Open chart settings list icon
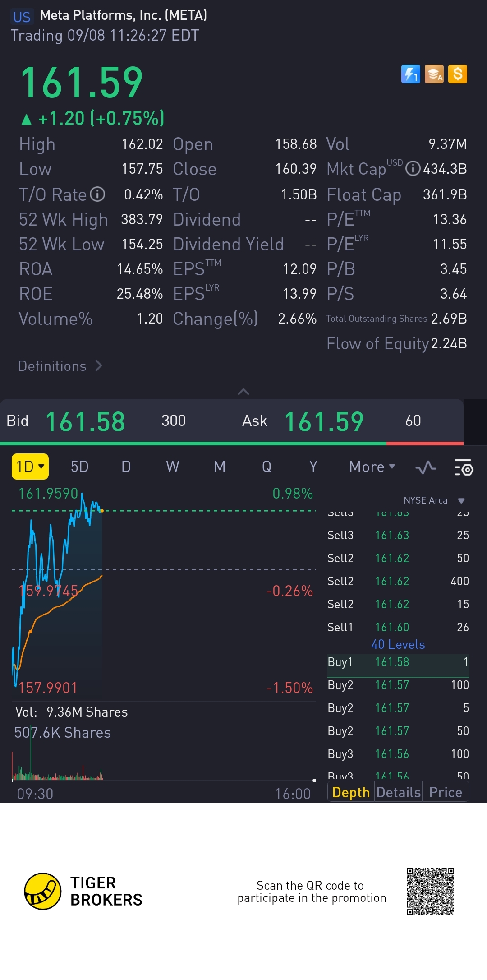The image size is (487, 980). pos(464,467)
